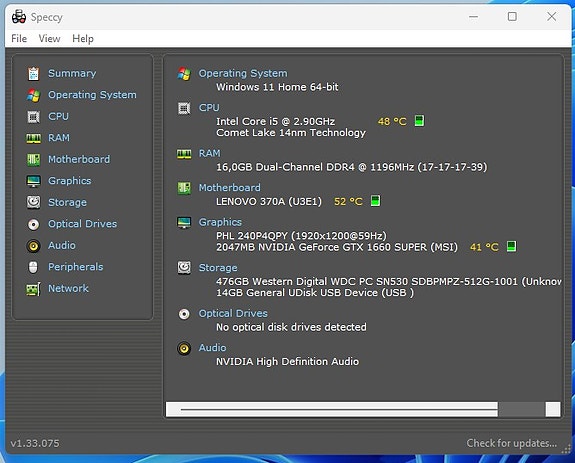Click the Optical Drives disc icon in sidebar
The height and width of the screenshot is (463, 575).
(x=33, y=224)
